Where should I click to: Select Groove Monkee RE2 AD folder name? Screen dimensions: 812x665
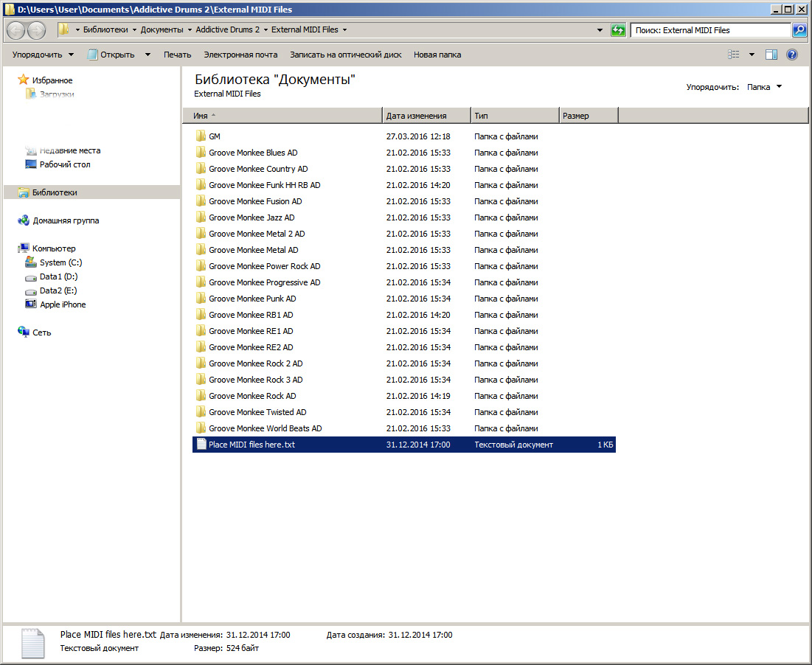(251, 347)
